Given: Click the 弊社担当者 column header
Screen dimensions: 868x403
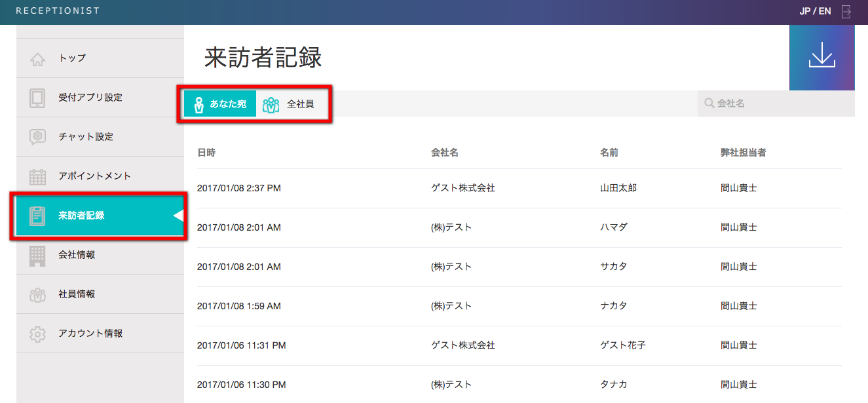Looking at the screenshot, I should [x=744, y=153].
